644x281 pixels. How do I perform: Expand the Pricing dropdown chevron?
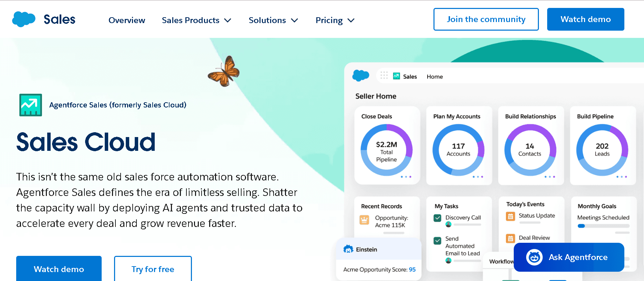pyautogui.click(x=351, y=20)
